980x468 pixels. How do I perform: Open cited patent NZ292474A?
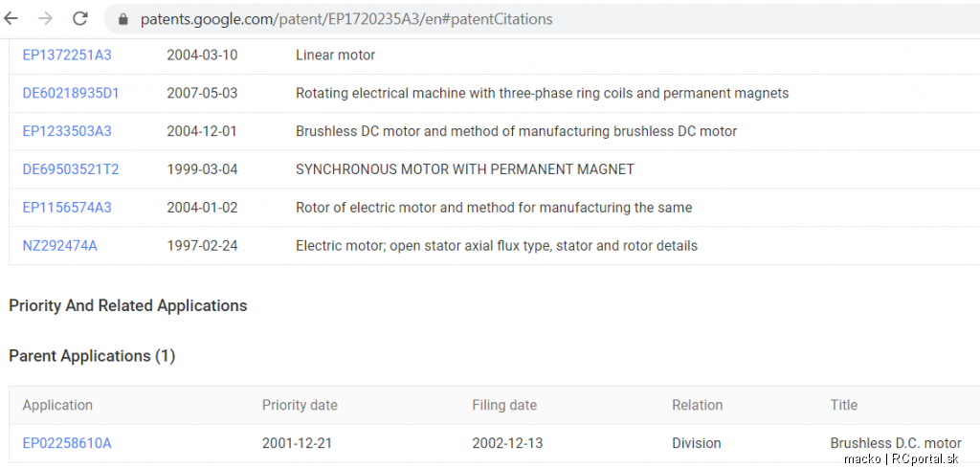pos(60,246)
